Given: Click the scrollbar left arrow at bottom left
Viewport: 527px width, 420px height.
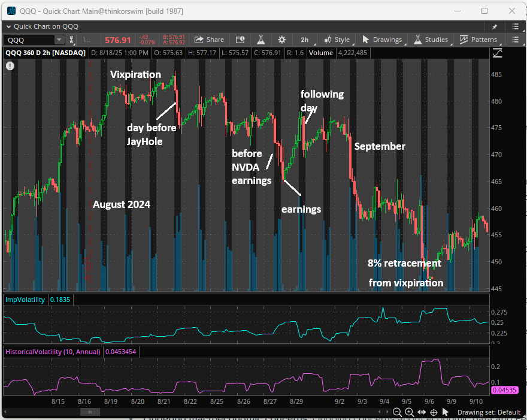Looking at the screenshot, I should point(5,412).
